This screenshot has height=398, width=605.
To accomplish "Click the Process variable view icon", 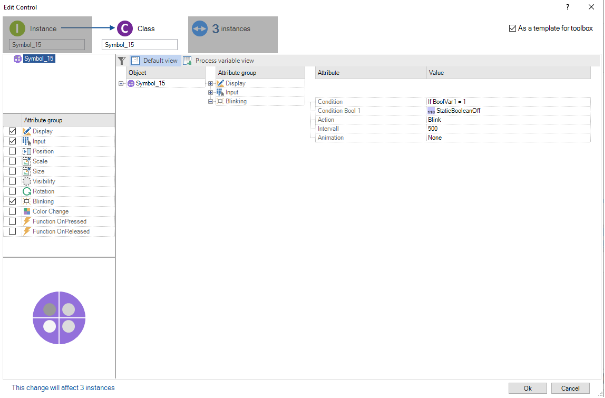I will (187, 61).
